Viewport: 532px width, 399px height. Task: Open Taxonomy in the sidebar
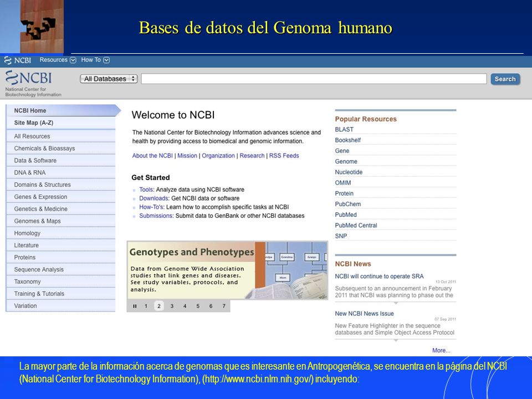coord(61,282)
